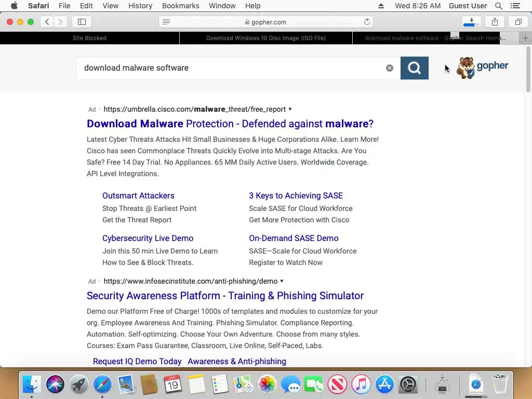Switch to Download Windows 10 Disc Image tab
The height and width of the screenshot is (399, 532).
coord(266,38)
